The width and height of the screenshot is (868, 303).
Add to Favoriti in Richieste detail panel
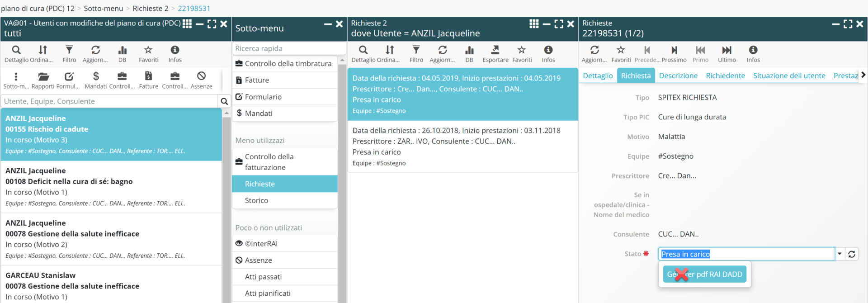click(621, 50)
